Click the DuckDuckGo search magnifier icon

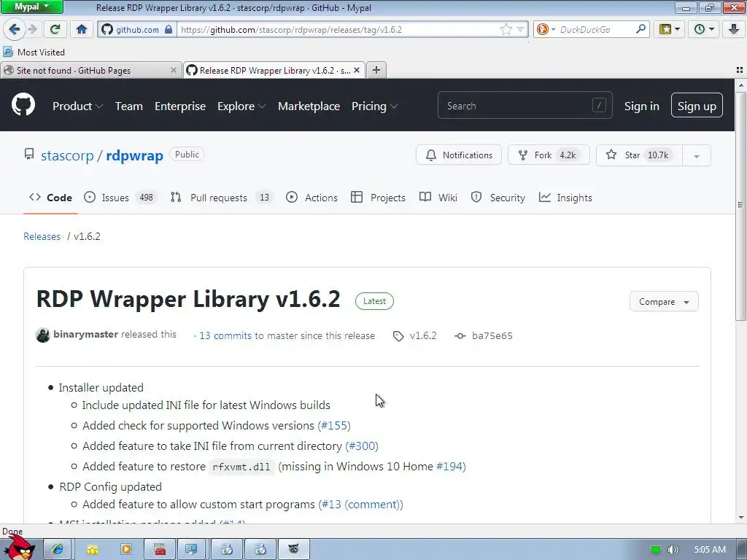click(x=641, y=29)
